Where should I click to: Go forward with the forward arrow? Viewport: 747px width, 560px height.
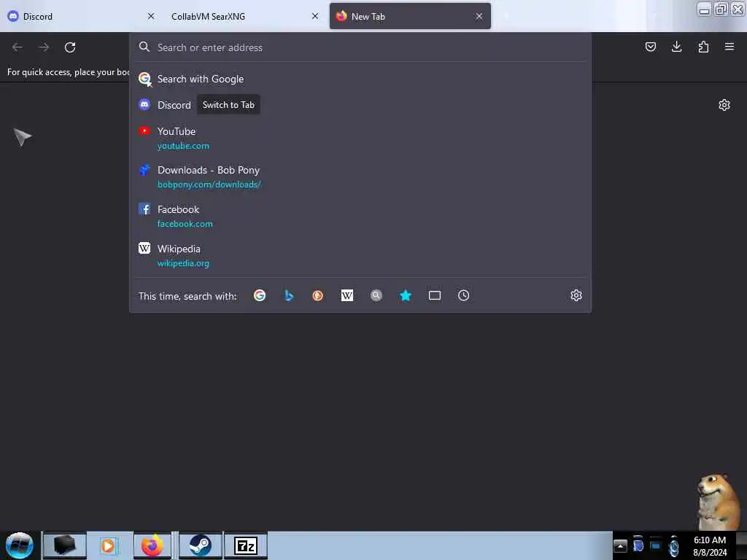[x=44, y=47]
